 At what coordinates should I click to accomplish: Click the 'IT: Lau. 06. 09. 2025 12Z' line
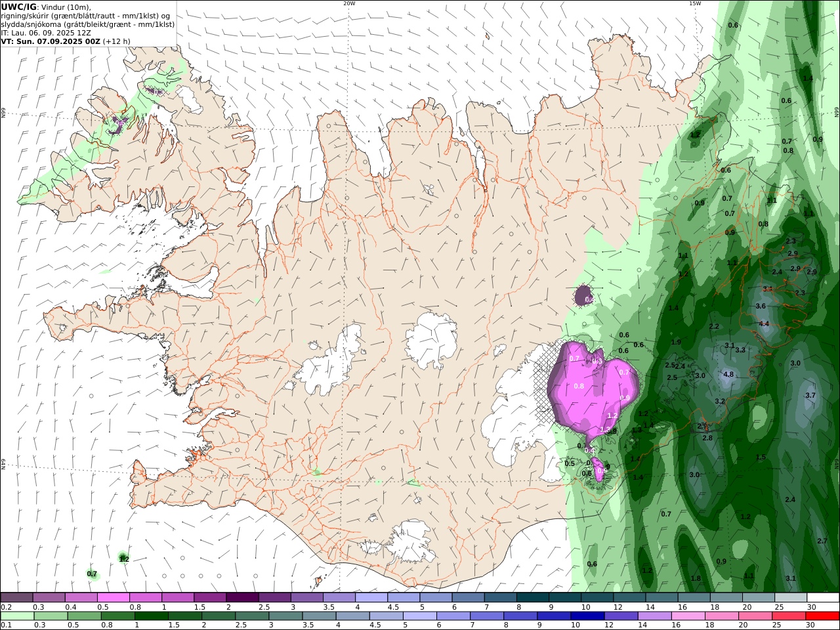click(x=46, y=33)
